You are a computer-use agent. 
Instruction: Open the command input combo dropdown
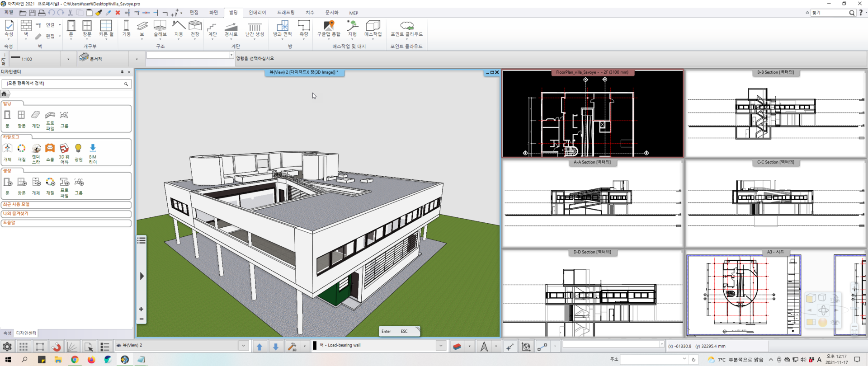point(231,55)
